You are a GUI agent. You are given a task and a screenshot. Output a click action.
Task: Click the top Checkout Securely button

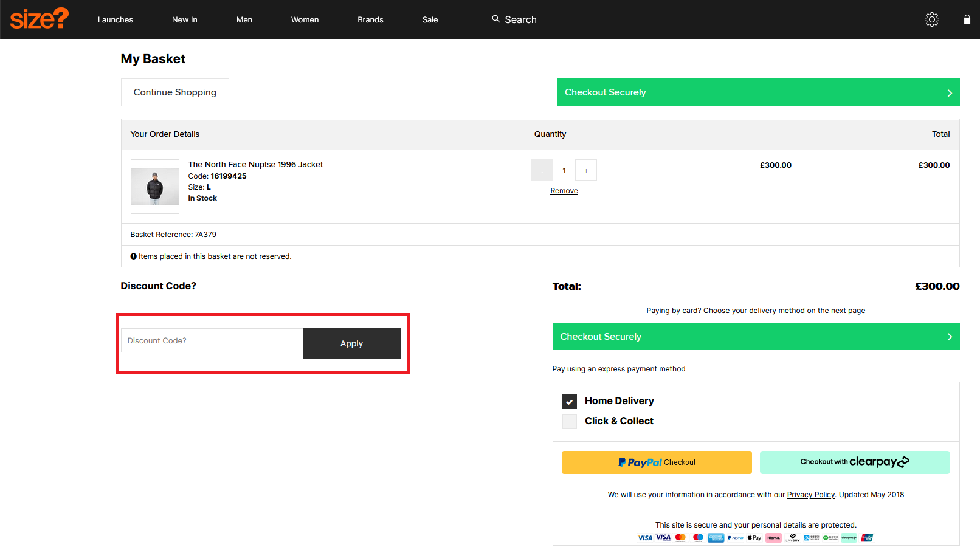[758, 92]
